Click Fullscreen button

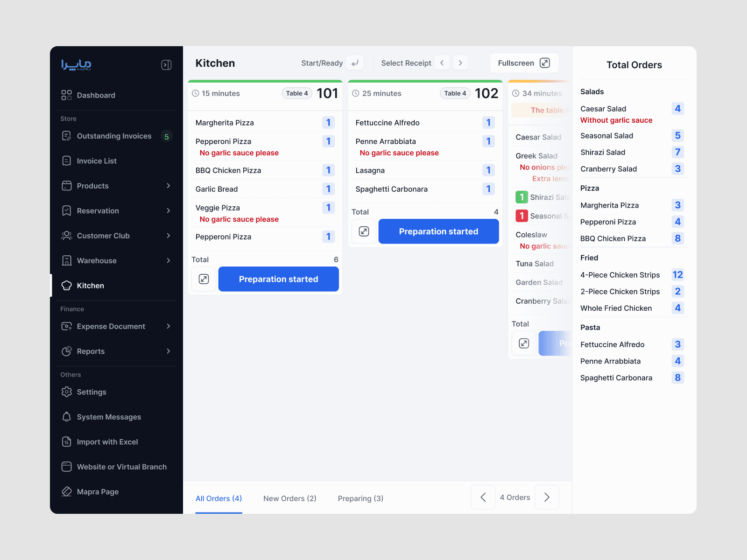[x=524, y=63]
